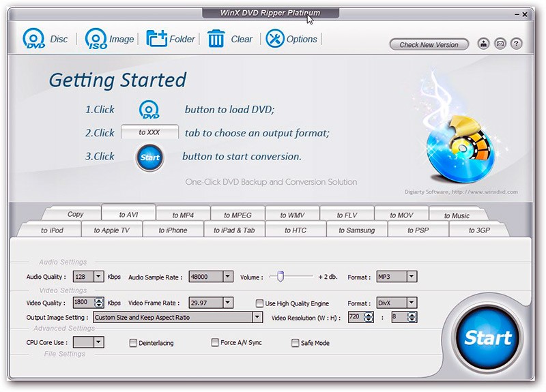This screenshot has height=392, width=546.
Task: Click the resolution height field
Action: (399, 317)
